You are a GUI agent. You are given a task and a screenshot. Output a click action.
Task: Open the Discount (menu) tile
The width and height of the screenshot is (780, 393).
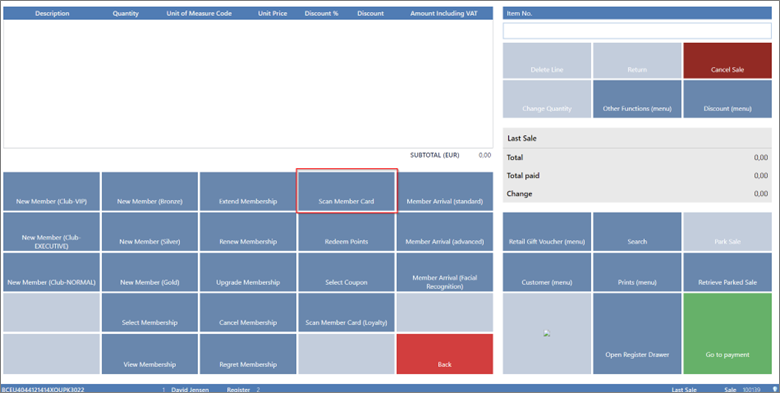(727, 99)
